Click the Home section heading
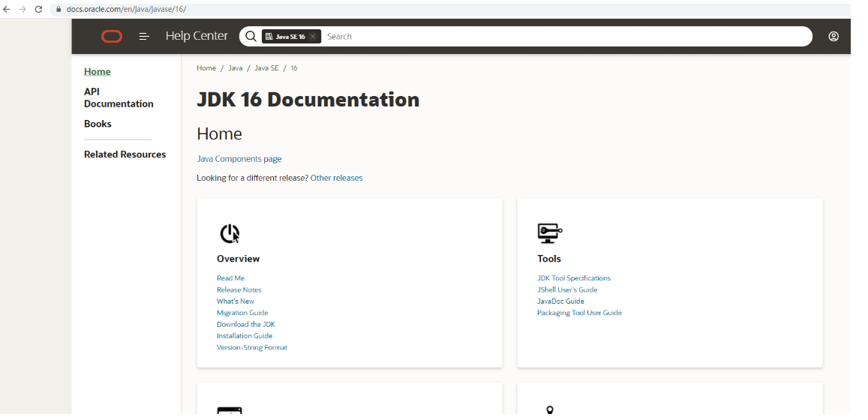 (x=220, y=134)
